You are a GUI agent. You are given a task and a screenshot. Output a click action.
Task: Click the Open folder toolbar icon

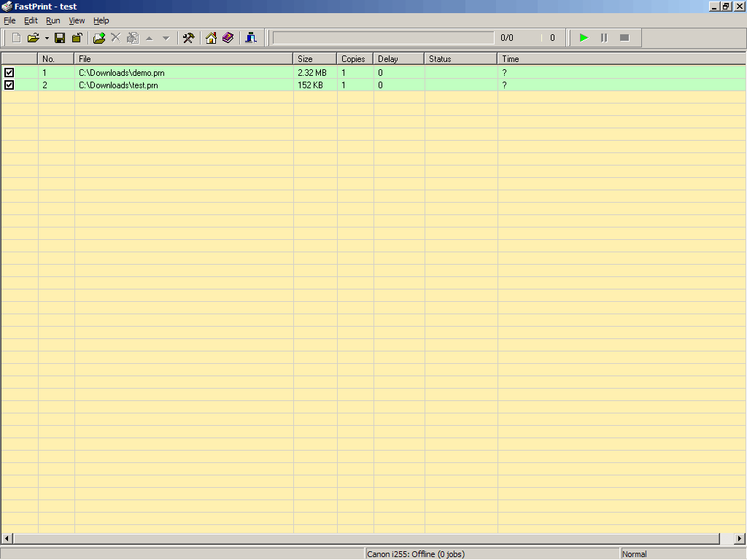point(33,38)
